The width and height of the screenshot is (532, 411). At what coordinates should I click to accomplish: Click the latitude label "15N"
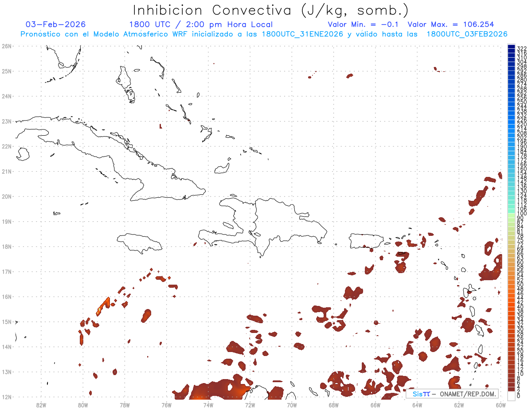(x=7, y=321)
